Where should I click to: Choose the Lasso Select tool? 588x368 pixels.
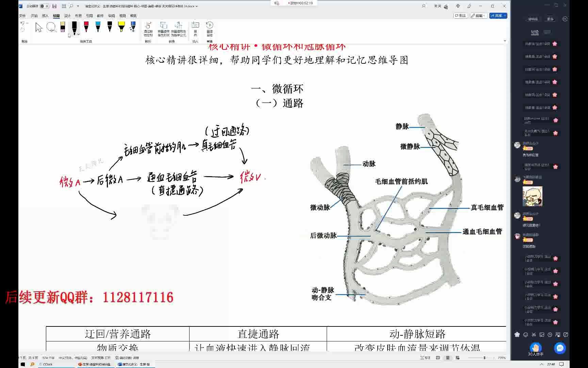coord(51,27)
